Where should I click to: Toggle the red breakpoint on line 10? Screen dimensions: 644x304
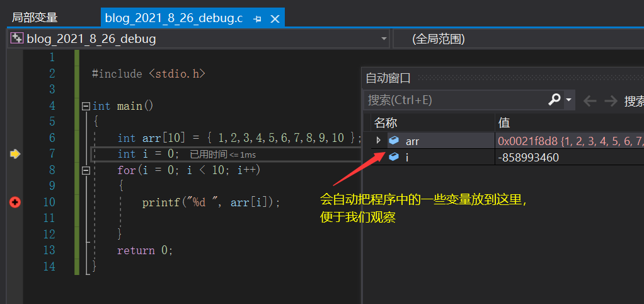pyautogui.click(x=15, y=202)
